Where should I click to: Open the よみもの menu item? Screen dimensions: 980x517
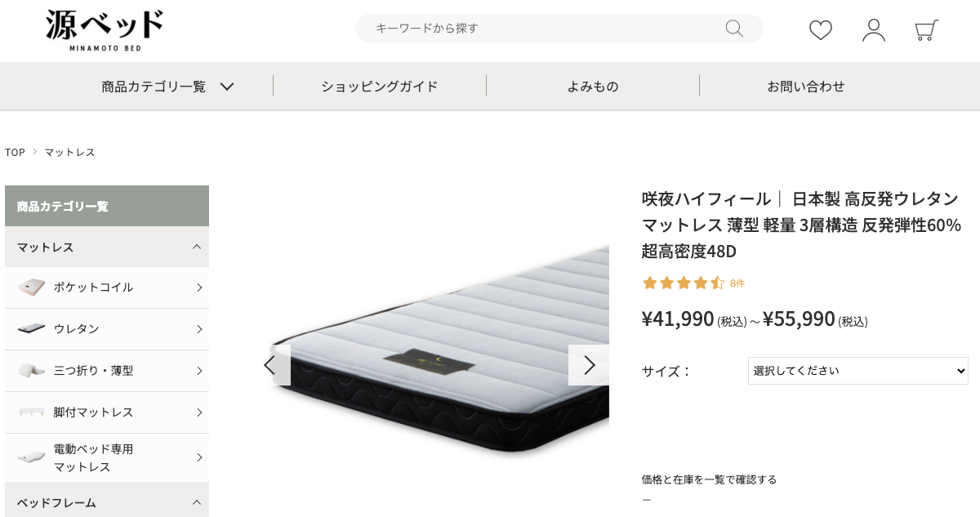[593, 86]
